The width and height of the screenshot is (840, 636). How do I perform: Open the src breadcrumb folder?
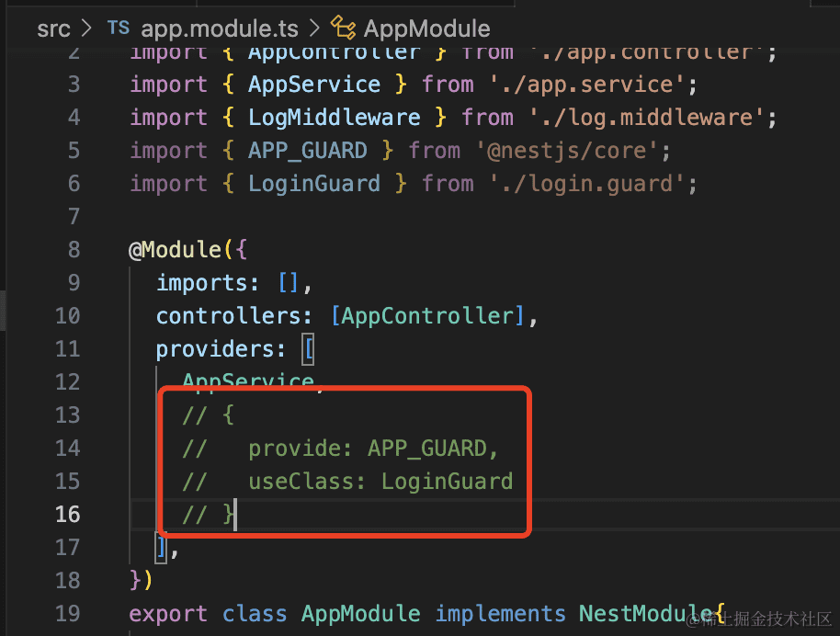53,28
